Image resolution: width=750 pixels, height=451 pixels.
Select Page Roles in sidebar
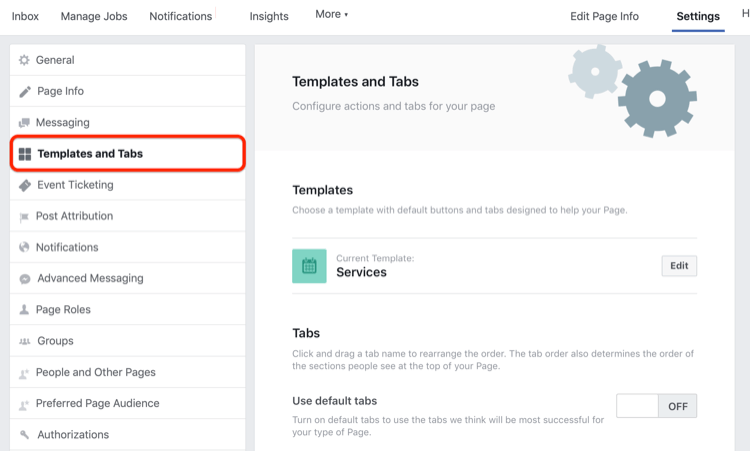coord(128,309)
